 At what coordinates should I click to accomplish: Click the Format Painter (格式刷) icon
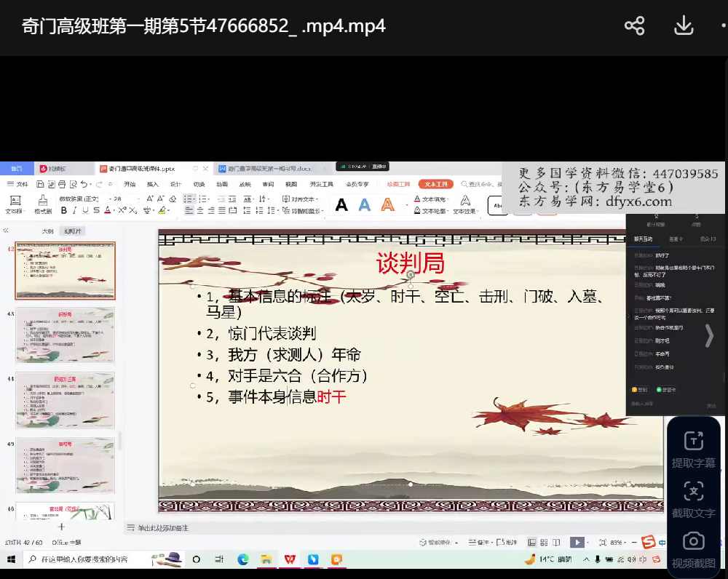(43, 201)
